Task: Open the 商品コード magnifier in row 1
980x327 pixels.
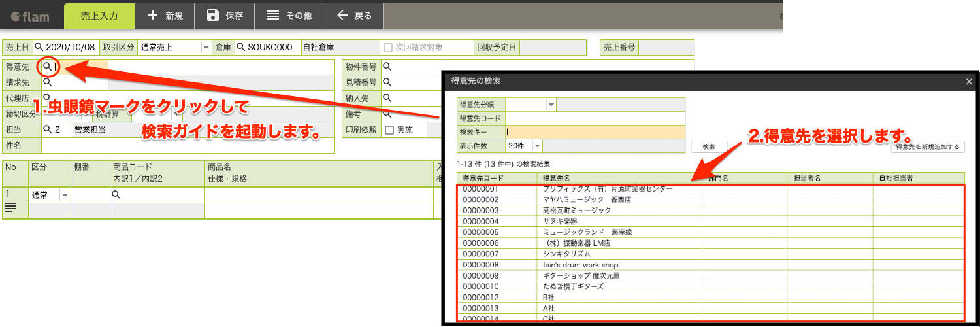Action: [116, 195]
